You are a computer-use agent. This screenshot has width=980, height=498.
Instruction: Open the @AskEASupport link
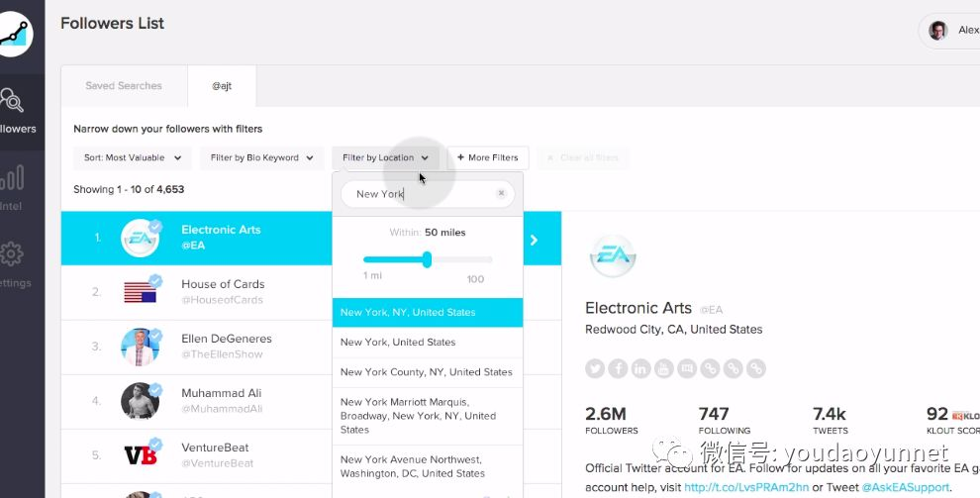pyautogui.click(x=906, y=487)
